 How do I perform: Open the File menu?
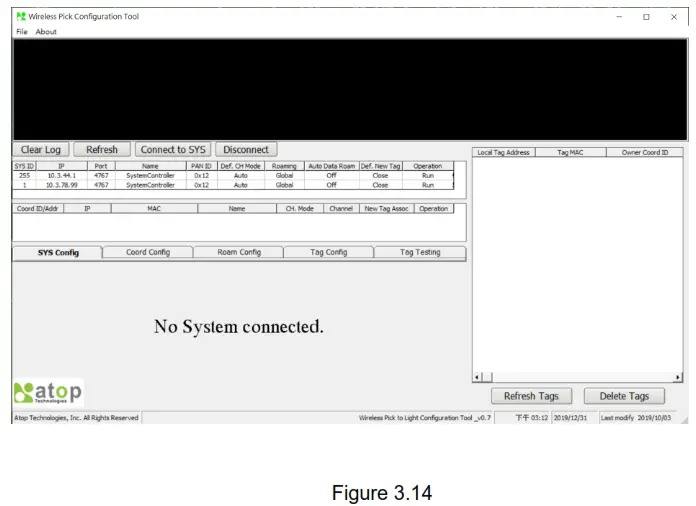click(x=22, y=32)
